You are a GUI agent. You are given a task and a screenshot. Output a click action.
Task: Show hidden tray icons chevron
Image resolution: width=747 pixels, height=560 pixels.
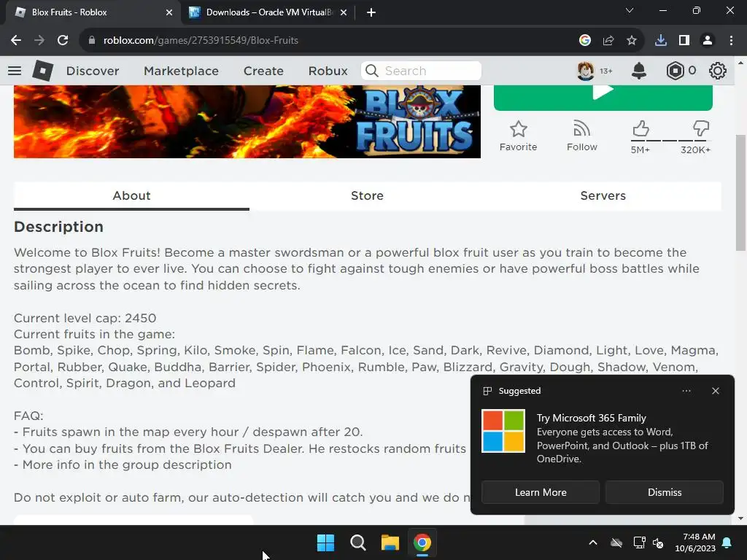point(593,542)
